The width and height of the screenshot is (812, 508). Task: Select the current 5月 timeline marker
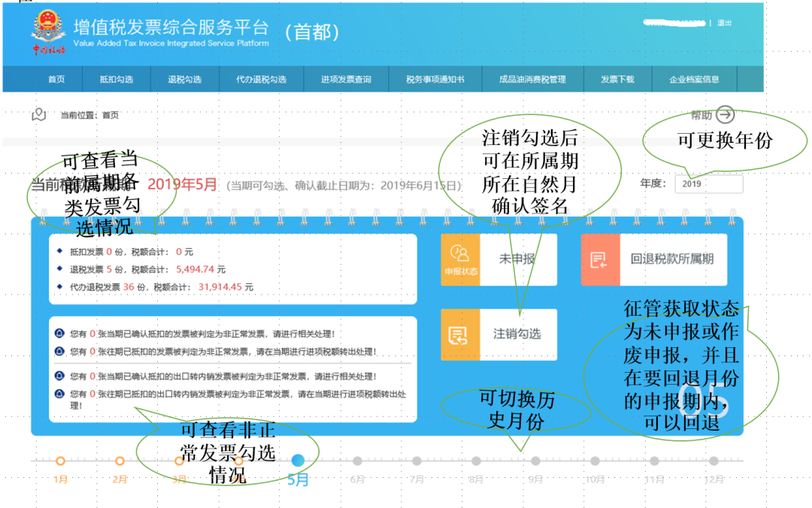point(298,460)
